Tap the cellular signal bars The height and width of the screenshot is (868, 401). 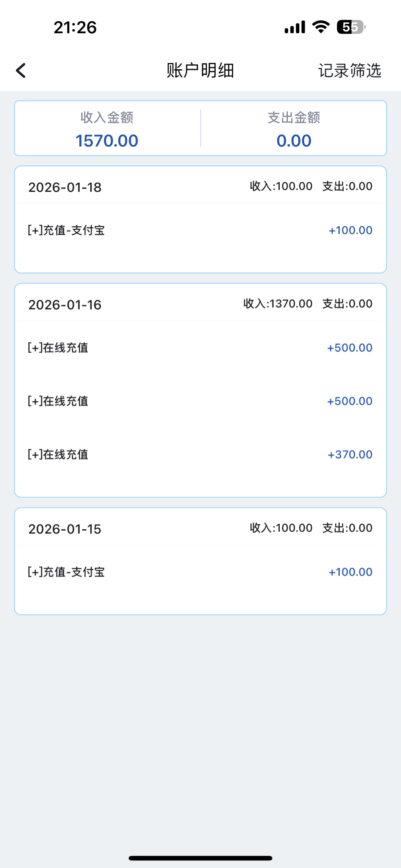pos(295,27)
